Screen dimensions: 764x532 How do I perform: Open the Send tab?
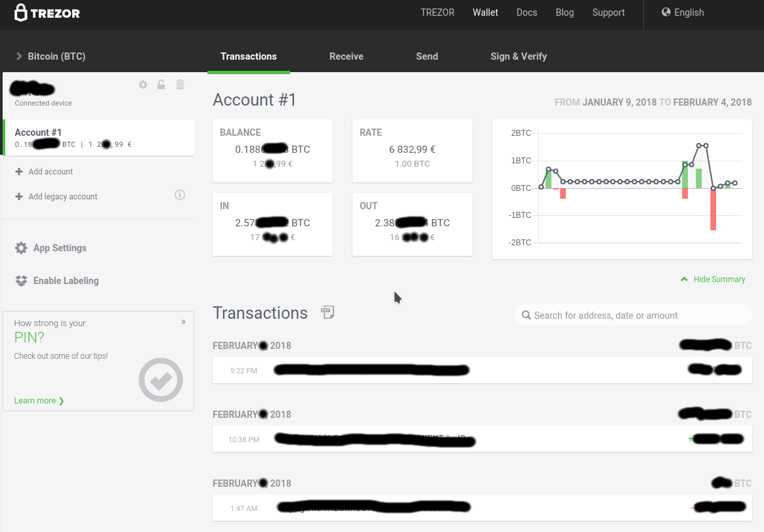click(427, 56)
